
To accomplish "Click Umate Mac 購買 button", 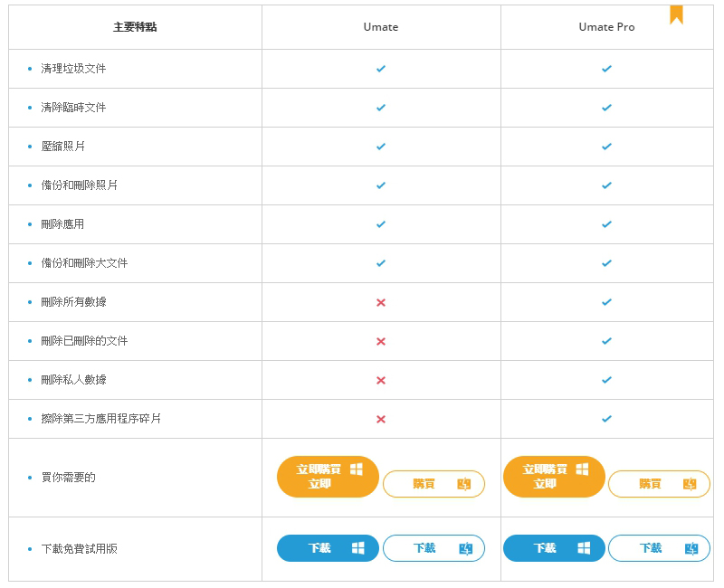I will [434, 484].
